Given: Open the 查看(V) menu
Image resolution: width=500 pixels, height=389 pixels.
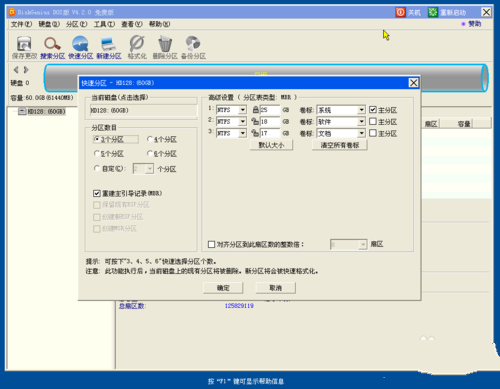Looking at the screenshot, I should point(132,24).
